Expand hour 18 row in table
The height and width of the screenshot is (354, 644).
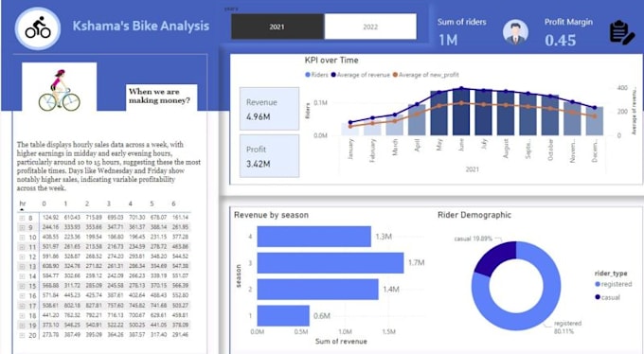22,316
